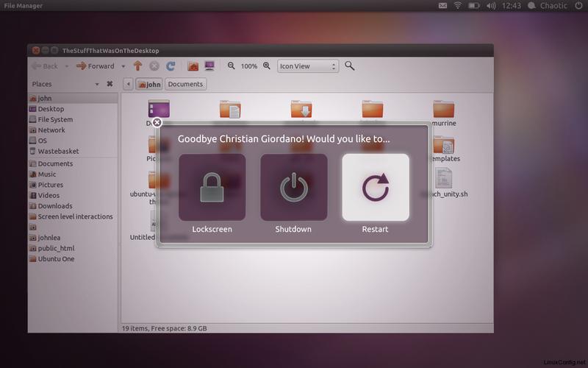Select the documents folder with page emblem
This screenshot has width=588, height=368.
coord(230,109)
